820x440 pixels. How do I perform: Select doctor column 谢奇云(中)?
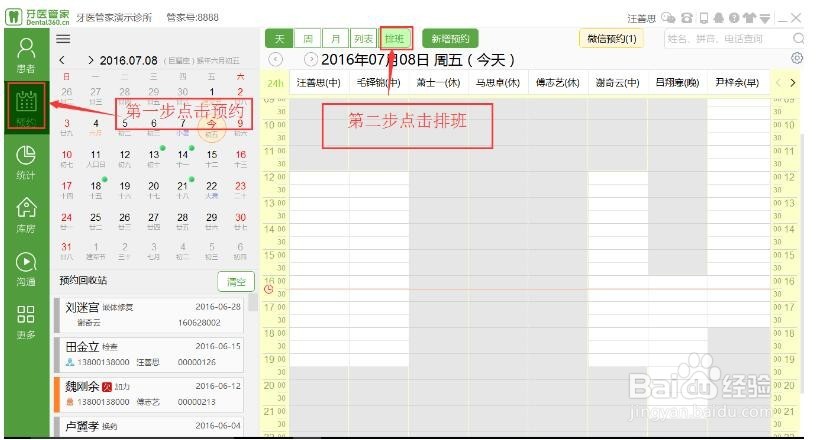pyautogui.click(x=618, y=83)
